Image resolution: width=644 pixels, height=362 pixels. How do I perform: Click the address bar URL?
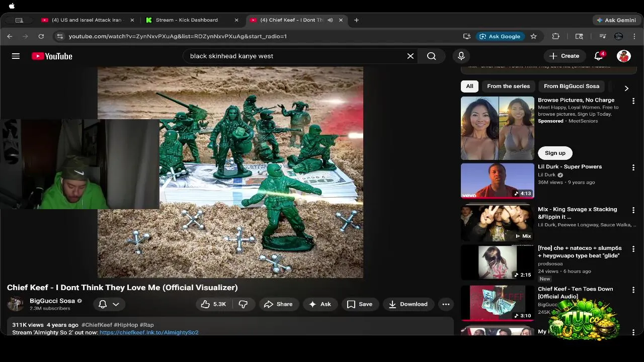[178, 36]
